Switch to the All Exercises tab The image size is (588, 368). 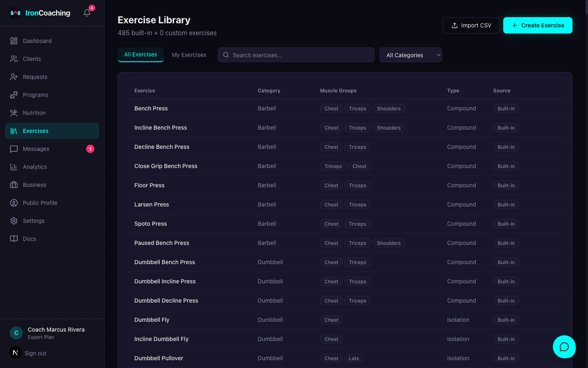(140, 54)
